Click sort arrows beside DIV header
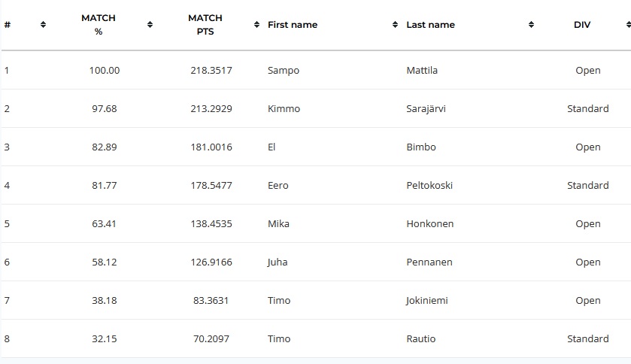 click(628, 25)
